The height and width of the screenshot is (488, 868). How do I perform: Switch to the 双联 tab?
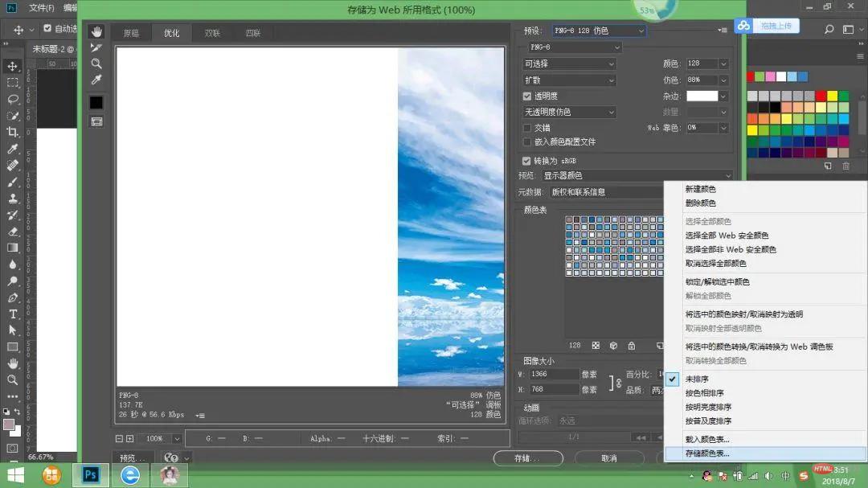(212, 33)
